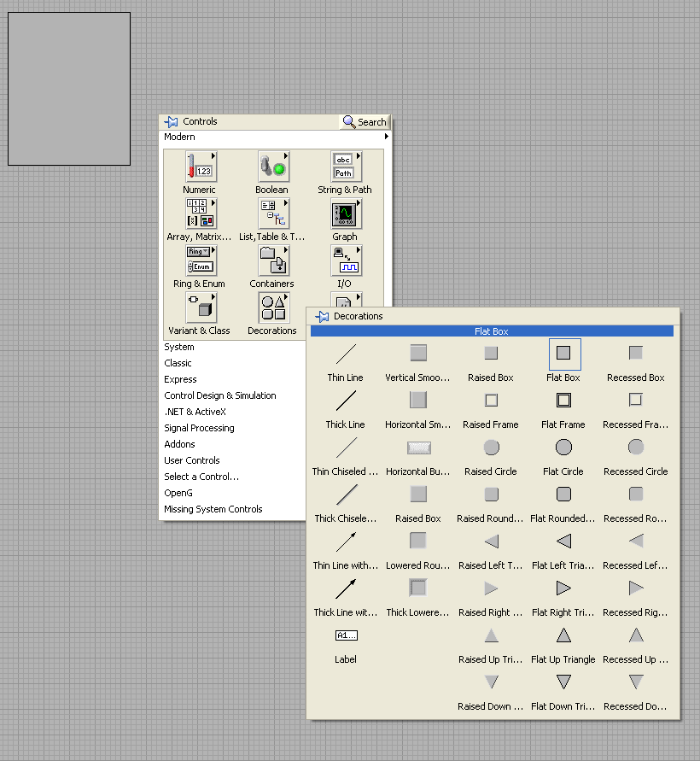Screen dimensions: 700x761
Task: Select the Flat Box decoration
Action: [x=564, y=354]
